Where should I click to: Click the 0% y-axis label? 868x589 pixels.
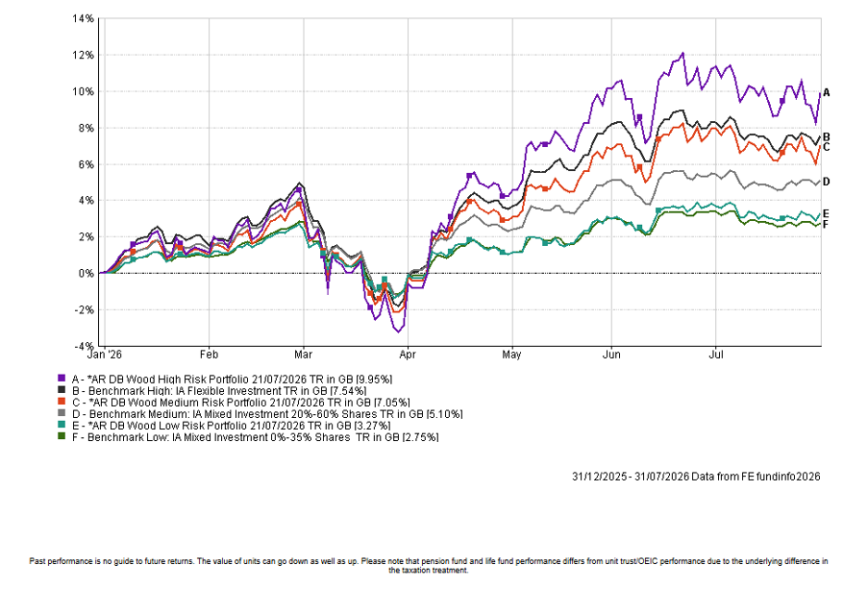coord(86,274)
